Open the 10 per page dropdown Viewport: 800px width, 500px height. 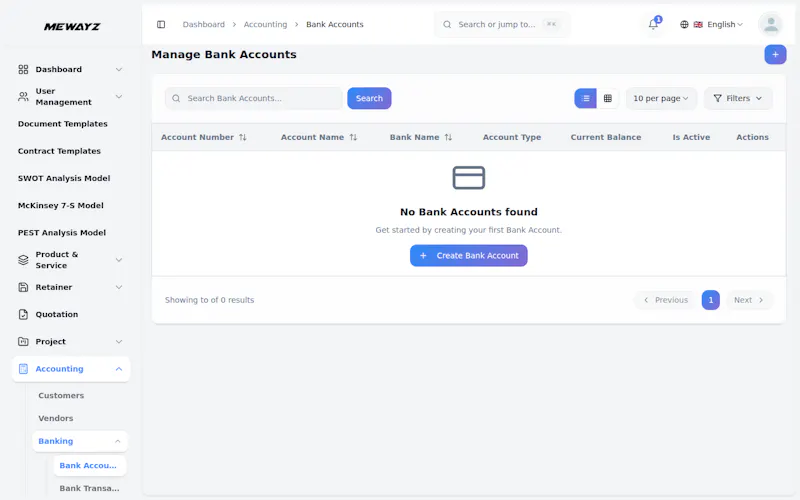661,98
